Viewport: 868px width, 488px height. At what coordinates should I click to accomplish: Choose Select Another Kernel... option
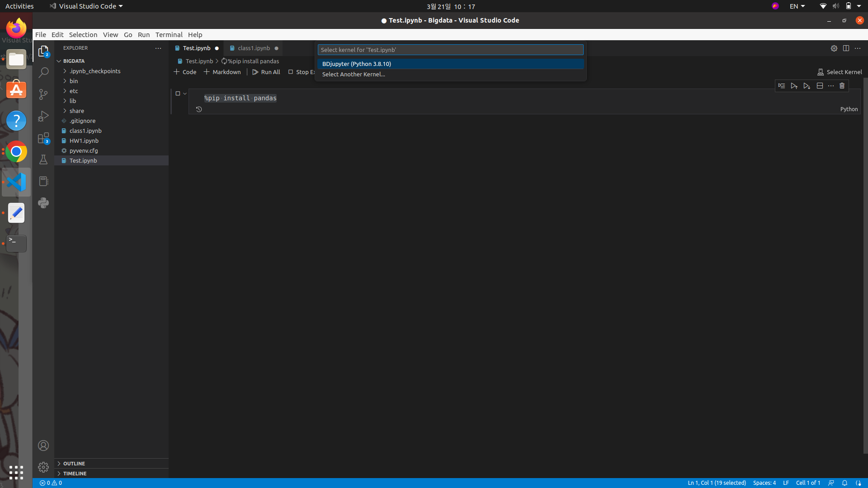point(450,75)
